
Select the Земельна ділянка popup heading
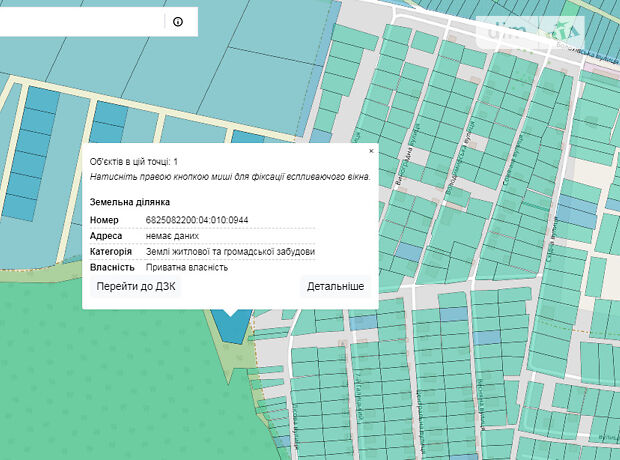point(130,202)
